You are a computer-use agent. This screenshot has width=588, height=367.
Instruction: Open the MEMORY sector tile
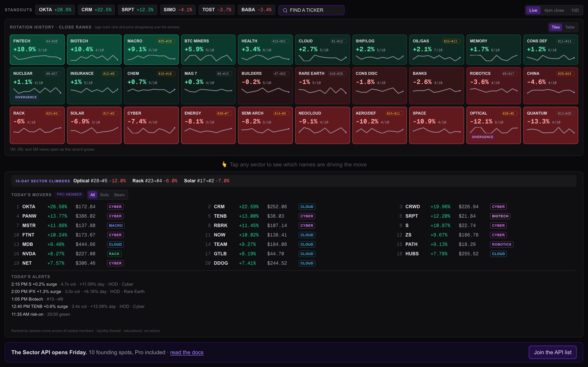[494, 50]
